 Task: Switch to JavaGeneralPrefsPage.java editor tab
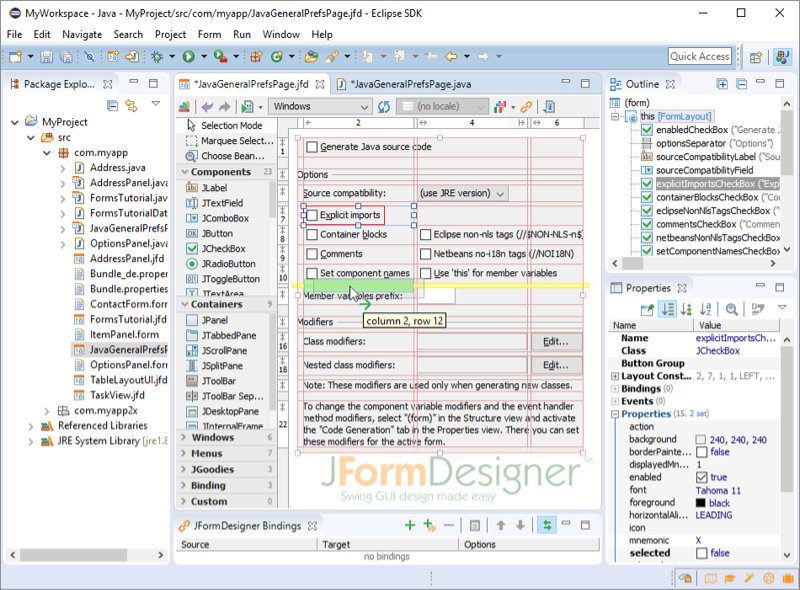pyautogui.click(x=410, y=84)
